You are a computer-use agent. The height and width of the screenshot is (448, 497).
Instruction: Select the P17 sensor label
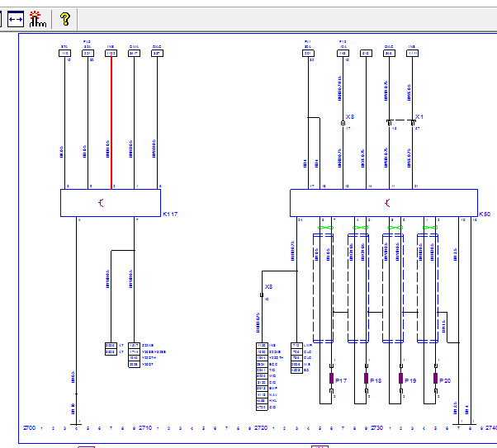[x=341, y=381]
